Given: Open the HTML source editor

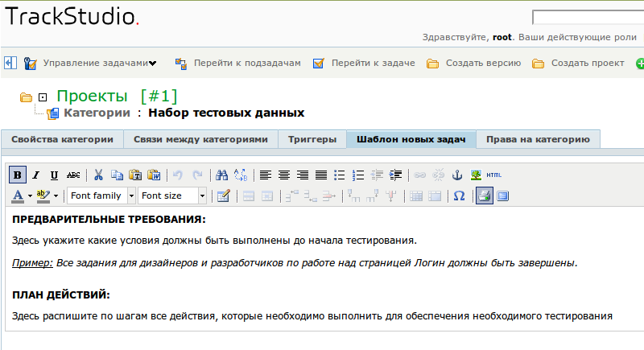Looking at the screenshot, I should 494,175.
